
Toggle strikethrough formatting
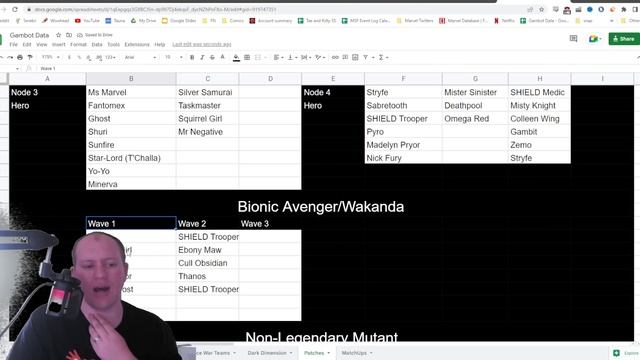[x=212, y=58]
